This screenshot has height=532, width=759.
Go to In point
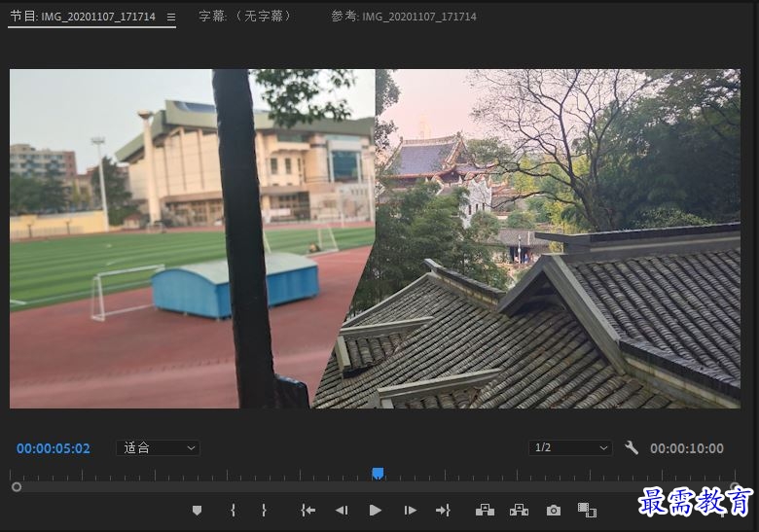coord(308,511)
